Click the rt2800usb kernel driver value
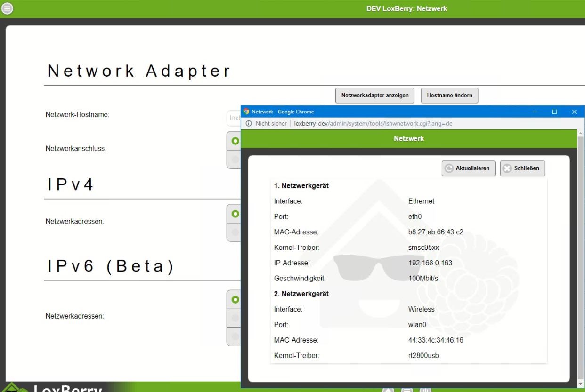This screenshot has height=392, width=585. click(x=423, y=355)
